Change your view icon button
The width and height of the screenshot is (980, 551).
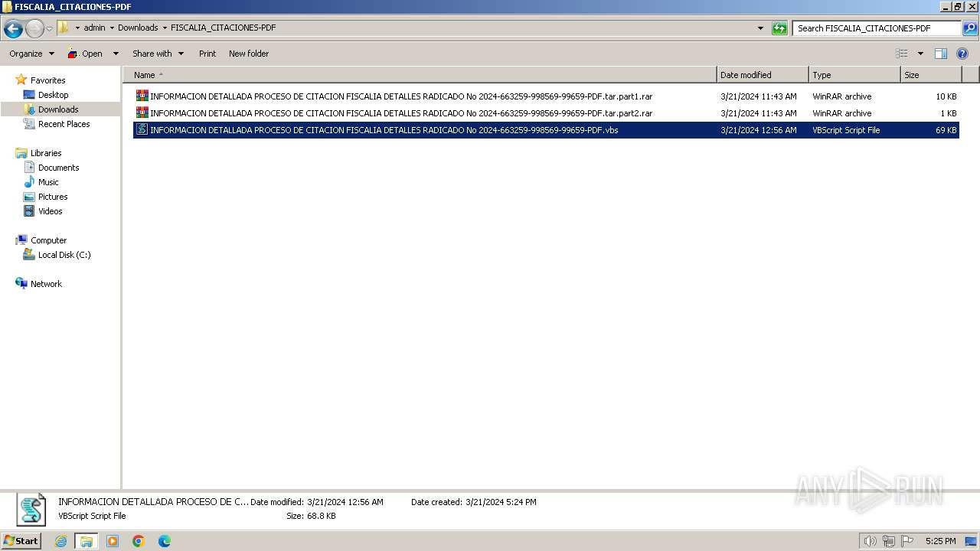(x=902, y=54)
